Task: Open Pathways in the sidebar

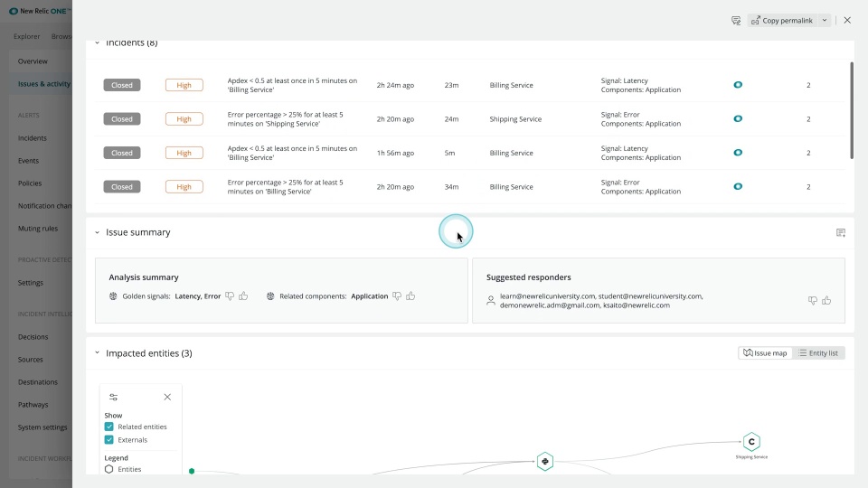Action: pos(33,405)
